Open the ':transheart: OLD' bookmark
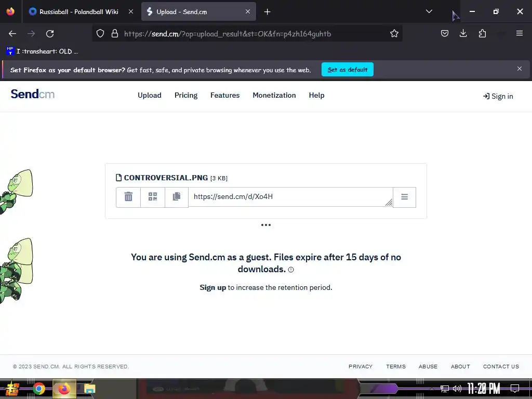 click(x=43, y=51)
